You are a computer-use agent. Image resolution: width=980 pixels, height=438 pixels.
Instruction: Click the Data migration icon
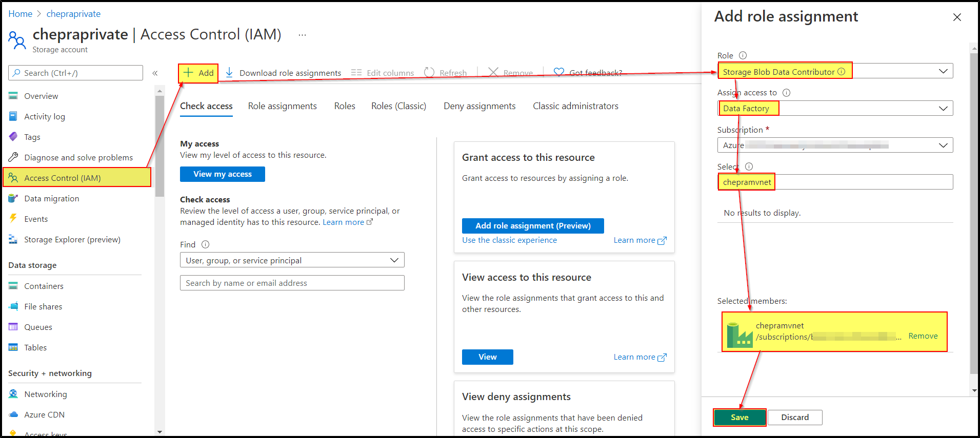pyautogui.click(x=13, y=198)
